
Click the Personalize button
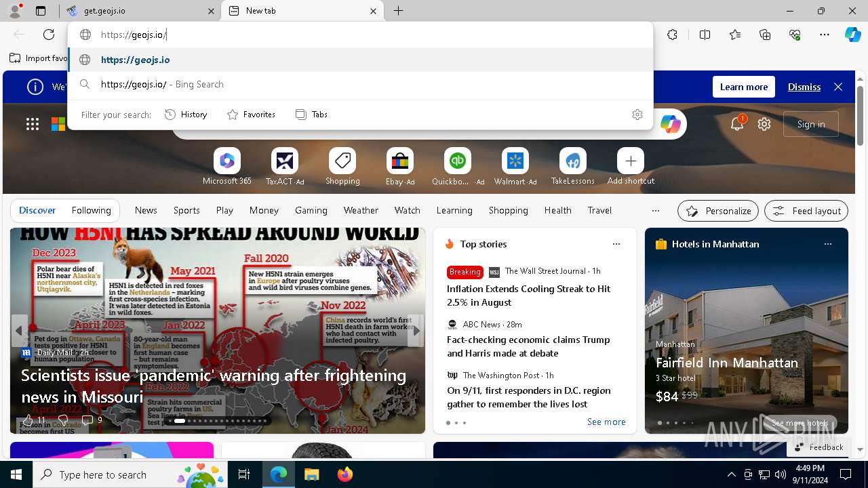pyautogui.click(x=718, y=211)
